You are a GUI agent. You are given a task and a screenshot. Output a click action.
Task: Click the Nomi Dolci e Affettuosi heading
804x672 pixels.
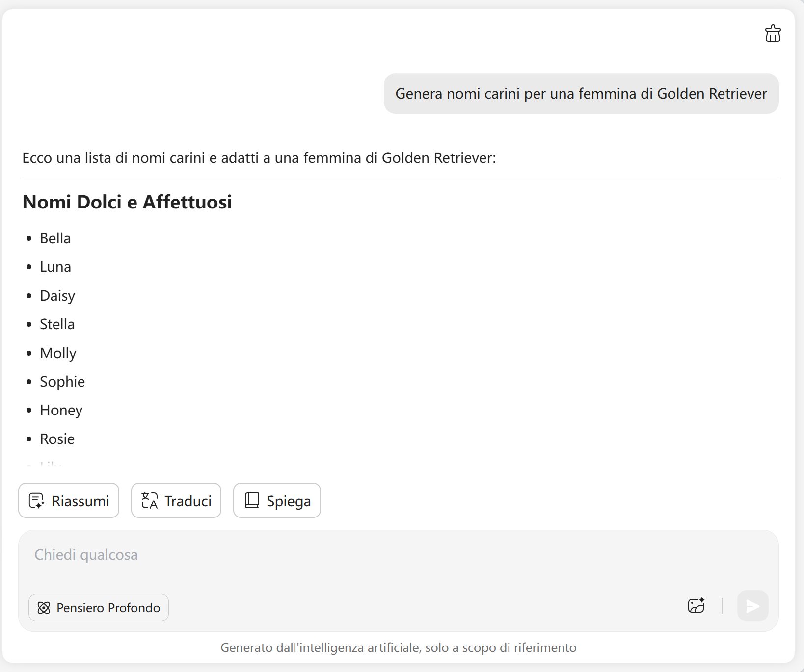coord(127,202)
